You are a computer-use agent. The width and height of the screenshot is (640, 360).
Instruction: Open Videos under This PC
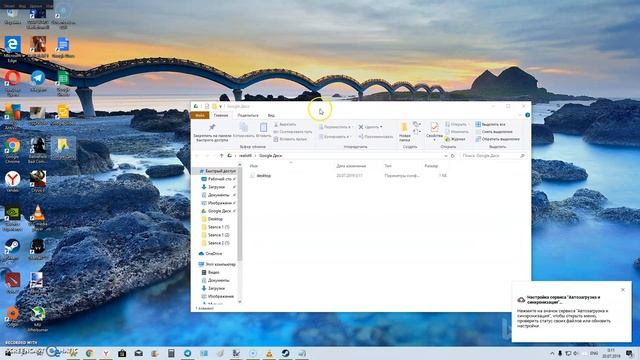(212, 272)
